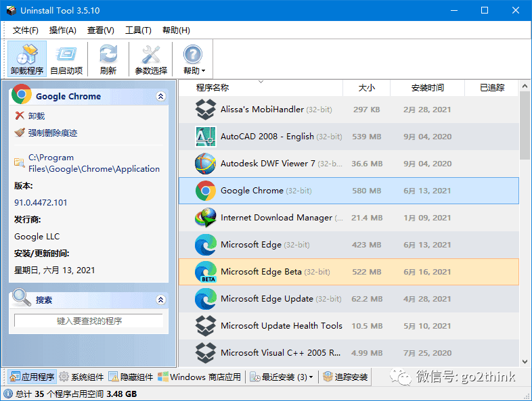Viewport: 532px width, 401px height.
Task: Open the 自启动项 toolbar icon
Action: point(66,59)
